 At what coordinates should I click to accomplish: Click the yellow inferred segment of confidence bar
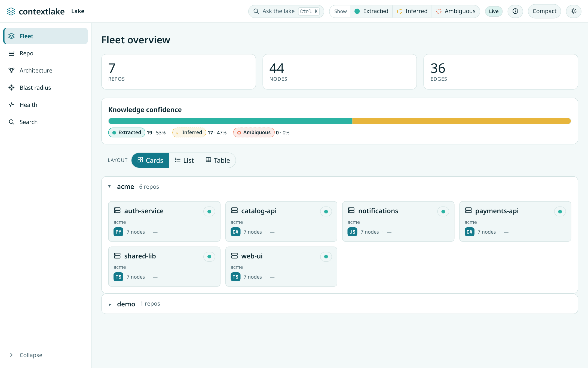pos(461,121)
